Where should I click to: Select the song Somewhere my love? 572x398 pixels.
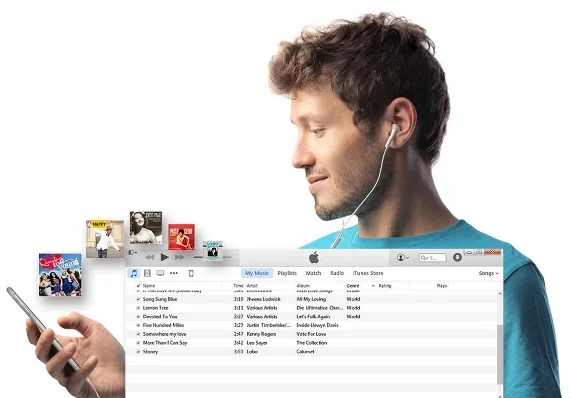click(x=165, y=334)
